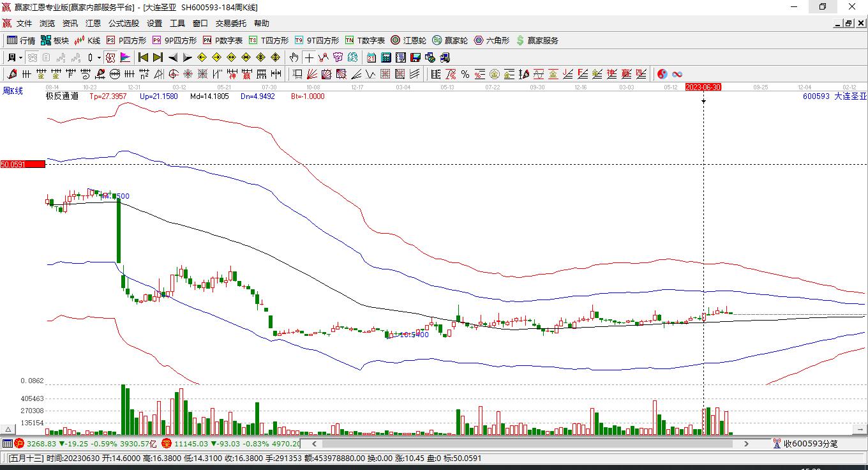Viewport: 868px width, 470px height.
Task: Click the 极反通道 indicator label
Action: click(x=62, y=96)
